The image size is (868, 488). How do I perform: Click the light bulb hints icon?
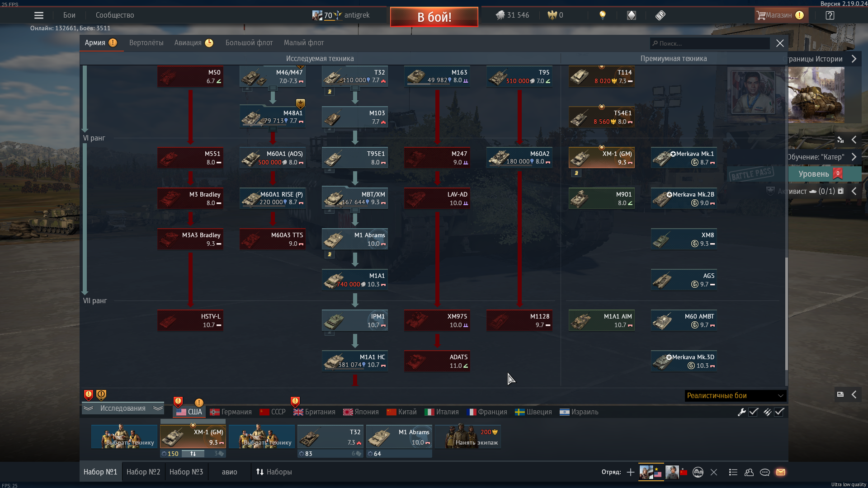coord(602,15)
